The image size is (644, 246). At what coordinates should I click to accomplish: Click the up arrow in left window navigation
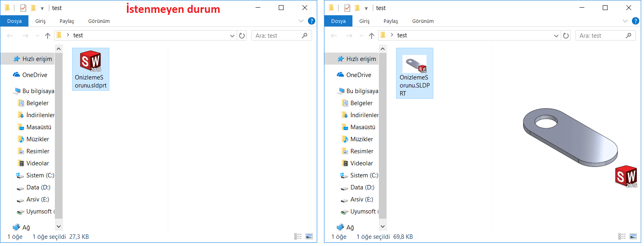click(48, 36)
